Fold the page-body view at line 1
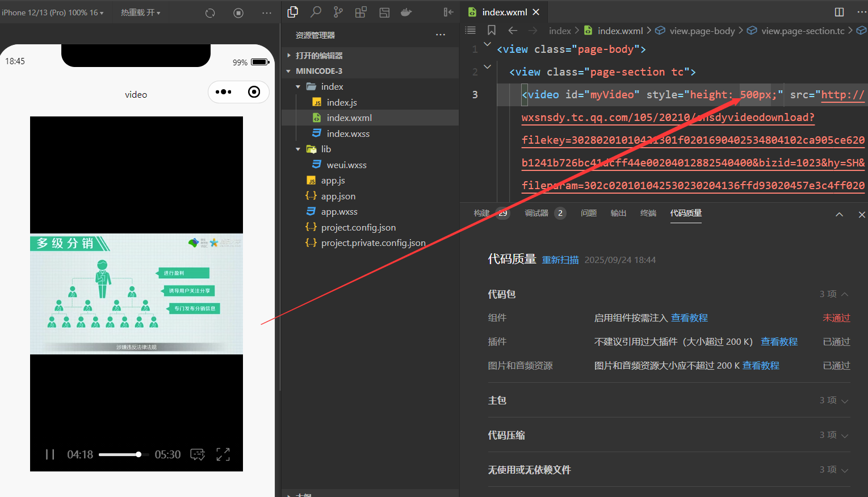This screenshot has height=497, width=868. click(x=487, y=44)
